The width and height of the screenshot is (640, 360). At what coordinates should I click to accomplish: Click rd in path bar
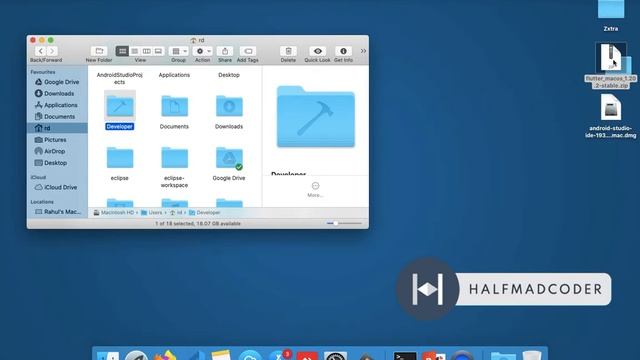[x=176, y=213]
